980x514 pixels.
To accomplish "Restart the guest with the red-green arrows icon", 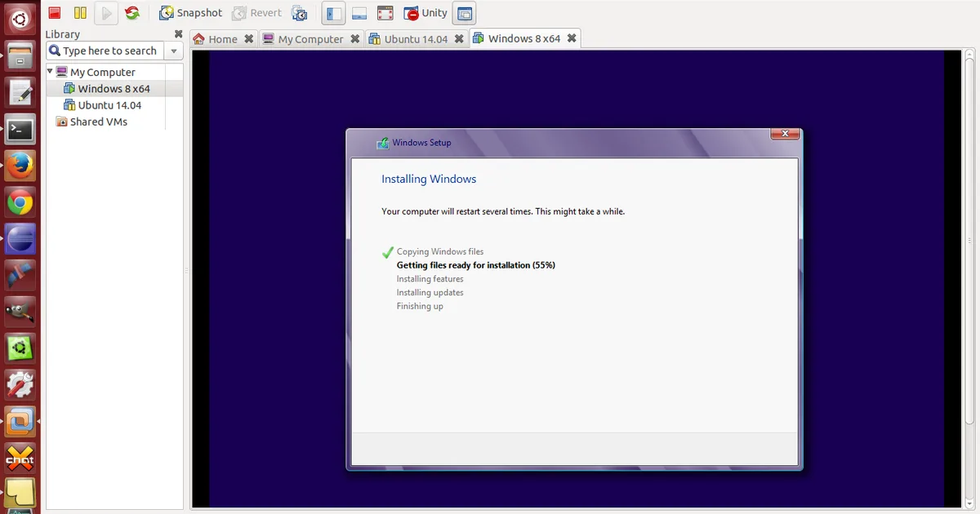I will click(132, 13).
